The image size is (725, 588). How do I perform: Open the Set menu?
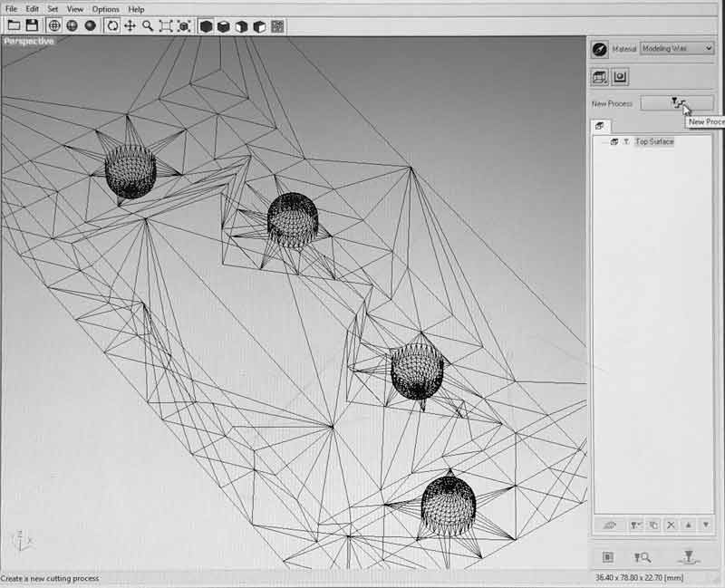click(x=53, y=9)
